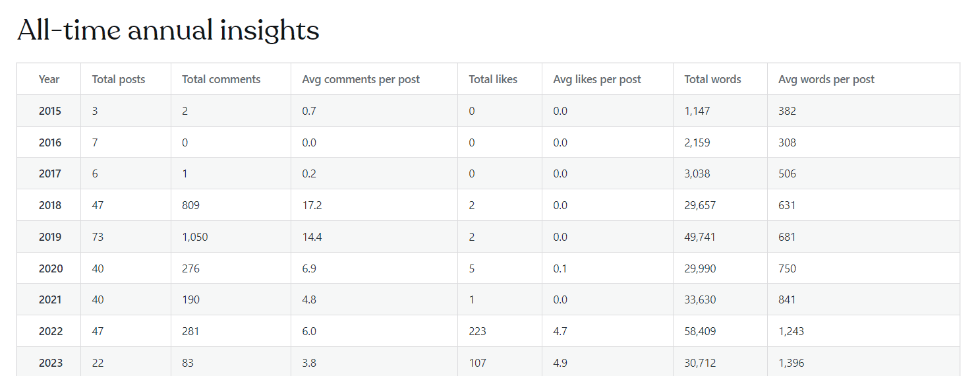Click the 1,396 avg words cell
Screen dimensions: 980x376
tap(791, 363)
